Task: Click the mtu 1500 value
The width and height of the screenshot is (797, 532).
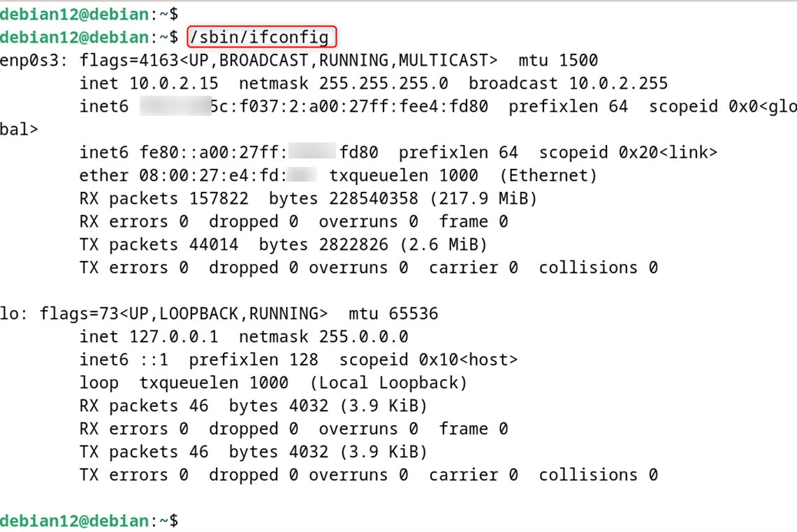Action: (558, 61)
